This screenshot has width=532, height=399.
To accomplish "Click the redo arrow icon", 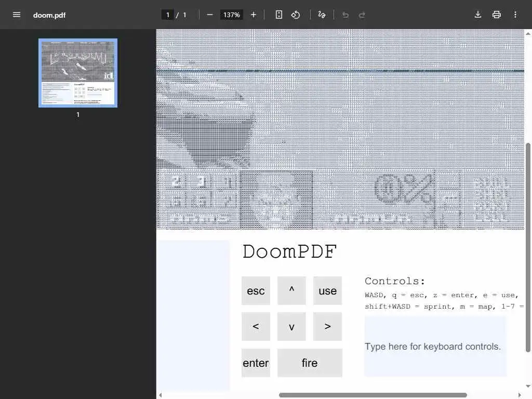I will pos(362,15).
